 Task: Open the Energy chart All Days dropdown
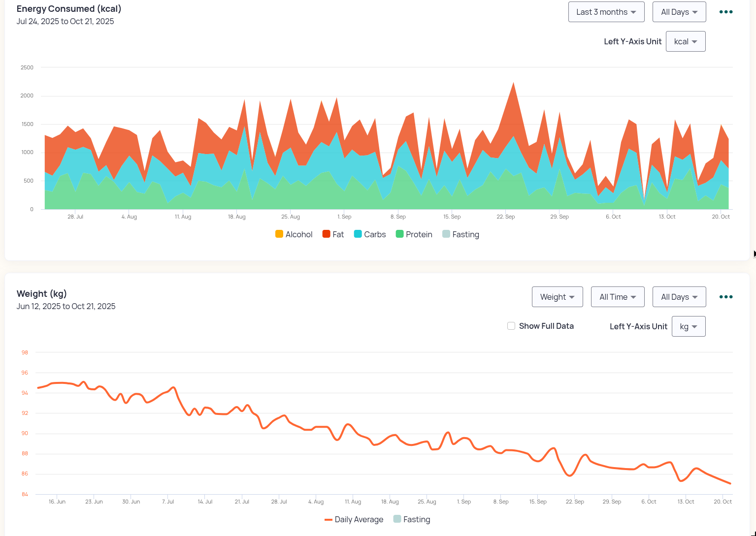pyautogui.click(x=679, y=12)
